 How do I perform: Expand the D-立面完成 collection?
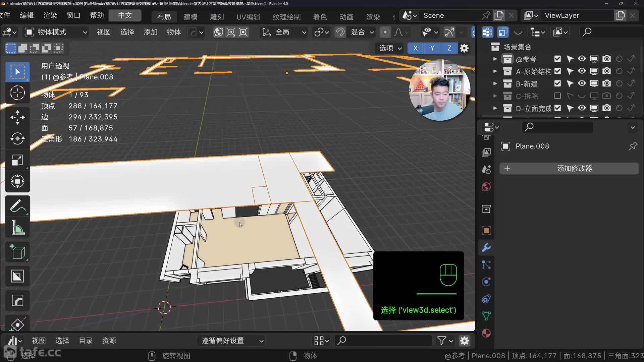point(495,108)
